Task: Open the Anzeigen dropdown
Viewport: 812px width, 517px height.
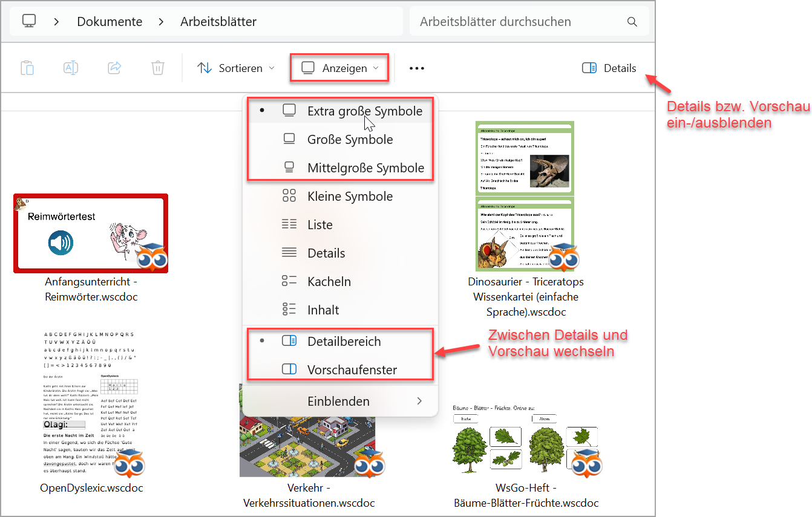Action: pos(339,68)
